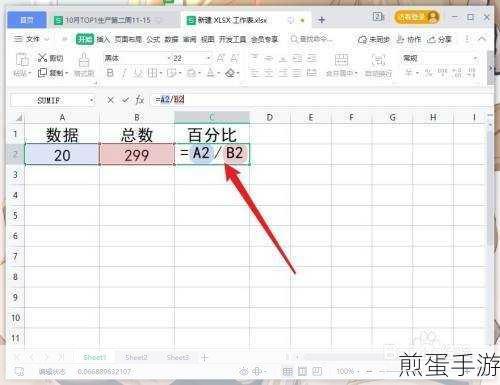The height and width of the screenshot is (385, 500).
Task: Open the Insert ribbon tab
Action: point(103,39)
